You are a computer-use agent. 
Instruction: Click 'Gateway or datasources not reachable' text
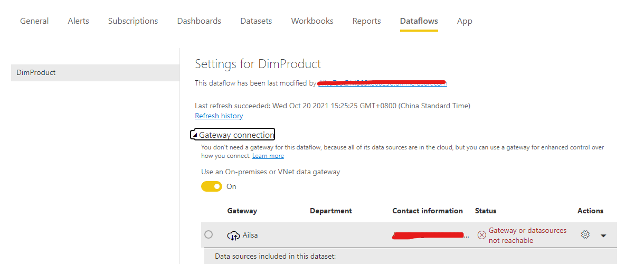(527, 235)
